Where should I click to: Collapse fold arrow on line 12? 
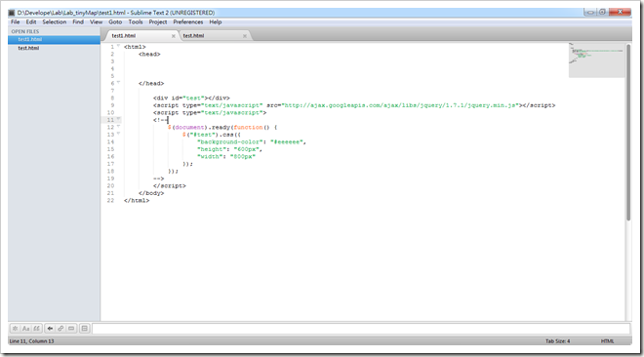click(118, 127)
